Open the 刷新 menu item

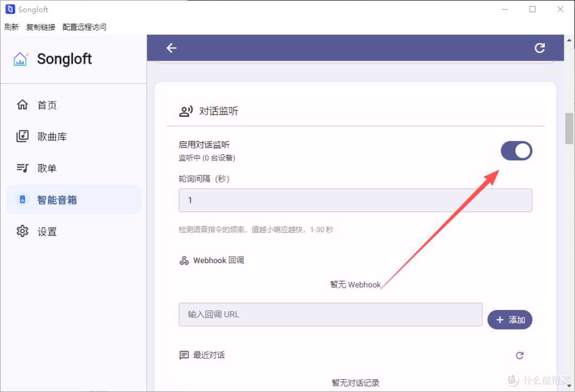tap(11, 27)
